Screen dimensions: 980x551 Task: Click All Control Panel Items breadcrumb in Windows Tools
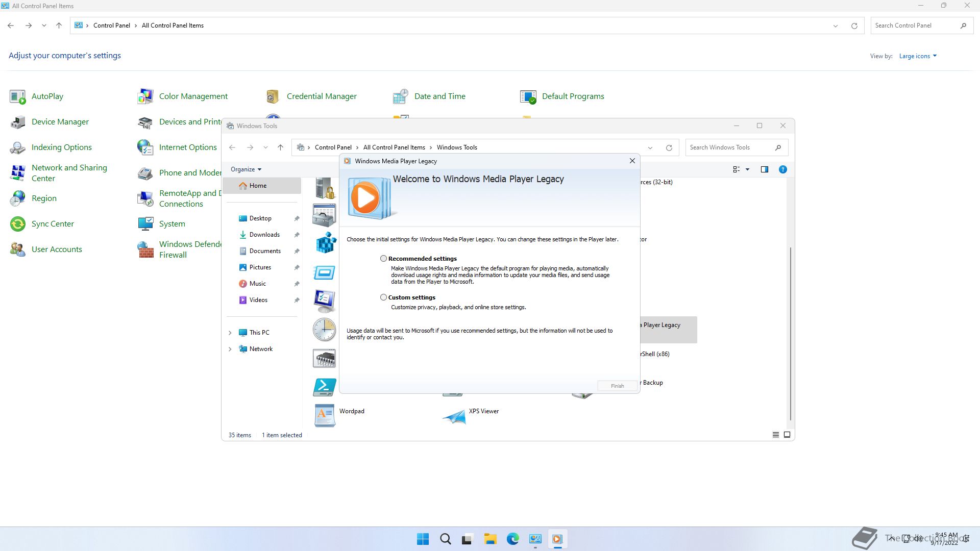tap(394, 147)
